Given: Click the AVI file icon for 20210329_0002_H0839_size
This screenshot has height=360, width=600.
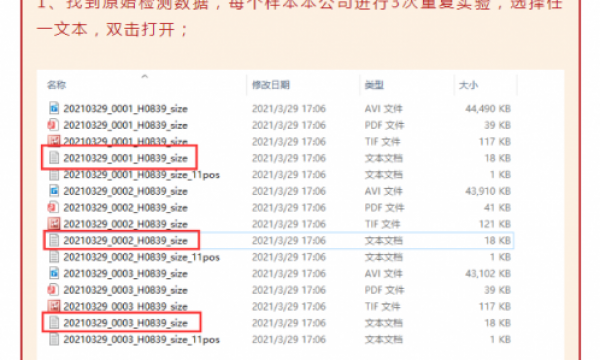Looking at the screenshot, I should pos(54,191).
